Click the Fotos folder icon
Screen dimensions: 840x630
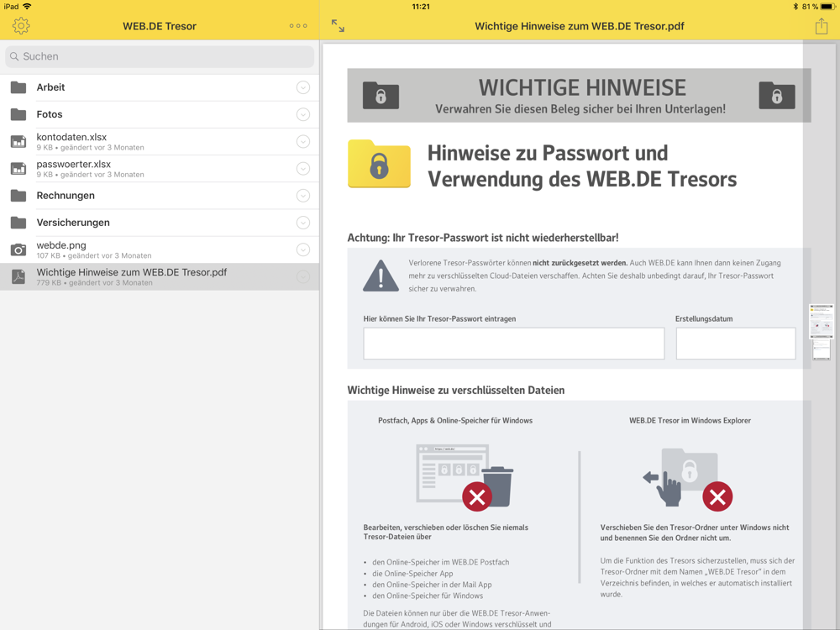click(x=18, y=114)
